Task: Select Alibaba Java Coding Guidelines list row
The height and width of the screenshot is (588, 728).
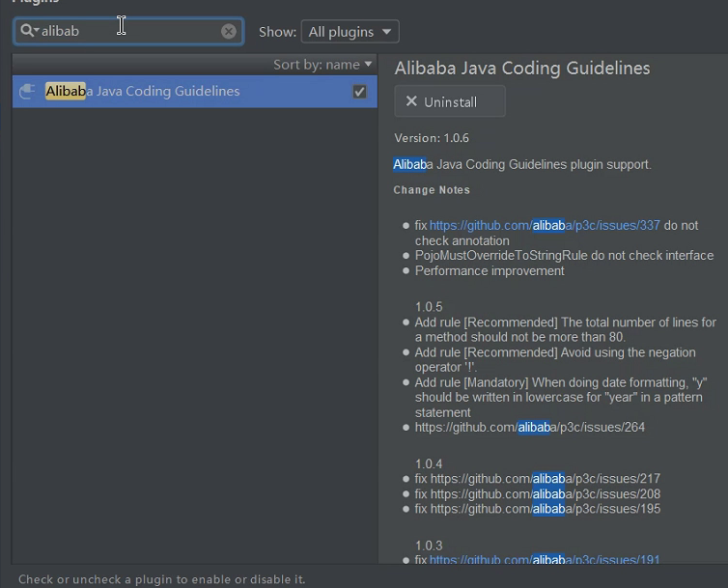Action: 194,92
